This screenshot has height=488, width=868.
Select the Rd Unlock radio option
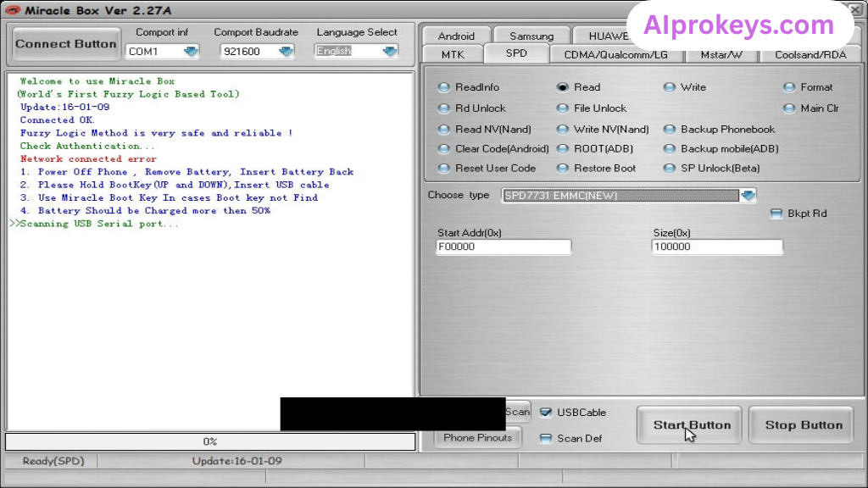443,108
